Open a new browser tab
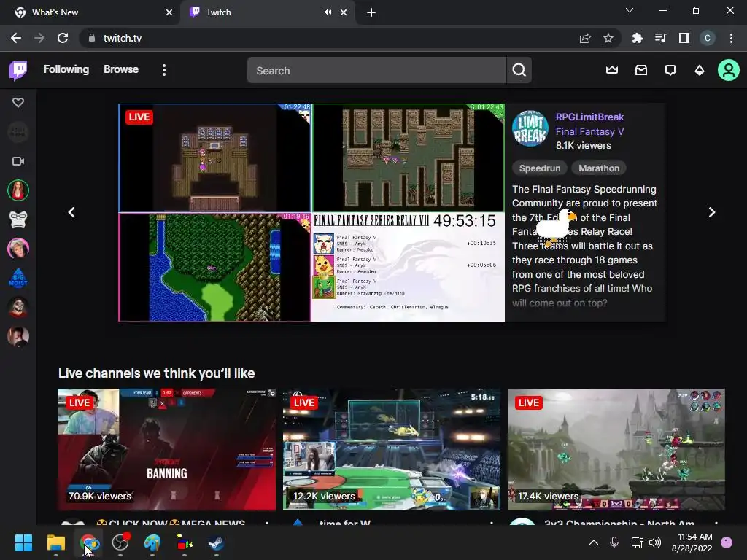This screenshot has width=747, height=560. (x=371, y=12)
